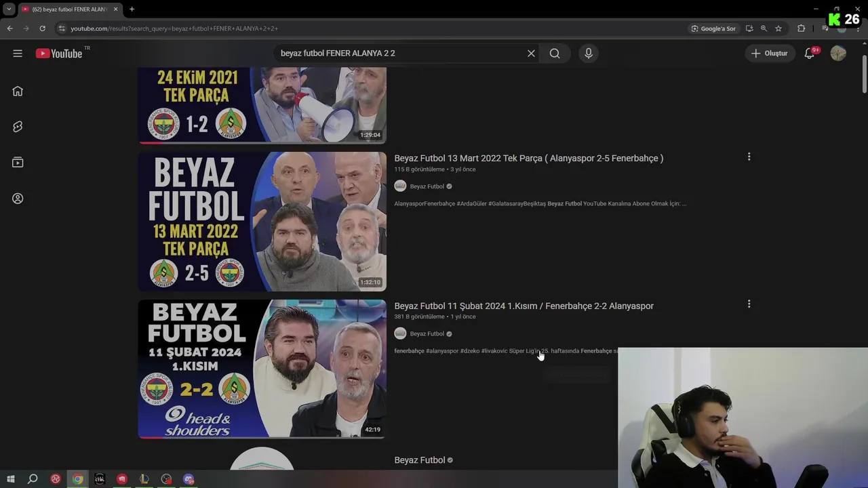This screenshot has width=868, height=488.
Task: Open Beyaz Futbol channel under 13 Mart video
Action: click(427, 186)
